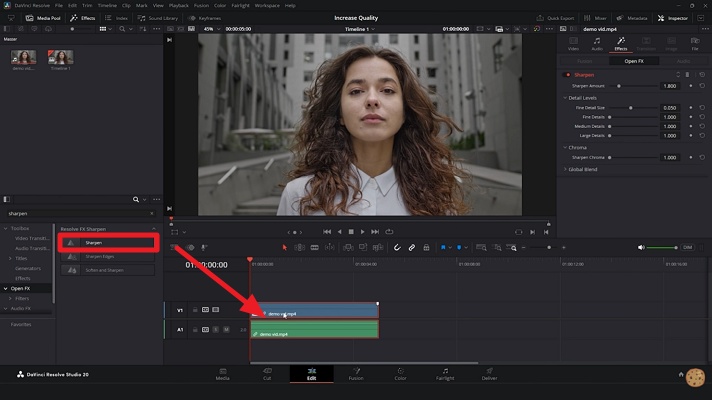
Task: Choose the Blade Edit Mode tool
Action: (315, 247)
